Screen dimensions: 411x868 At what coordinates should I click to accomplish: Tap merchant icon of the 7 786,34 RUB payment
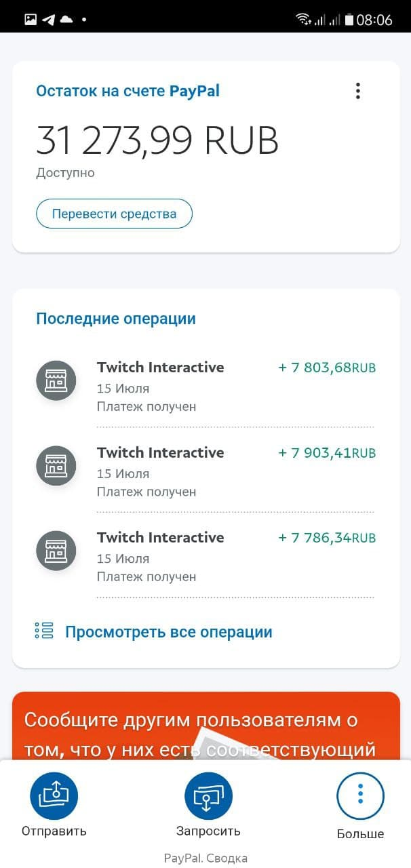click(56, 551)
